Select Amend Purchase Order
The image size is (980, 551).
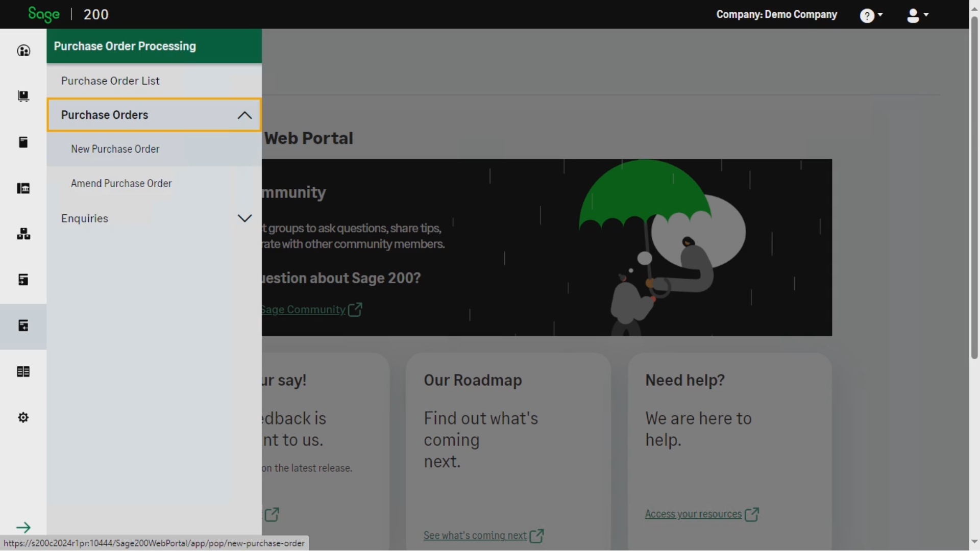coord(154,183)
